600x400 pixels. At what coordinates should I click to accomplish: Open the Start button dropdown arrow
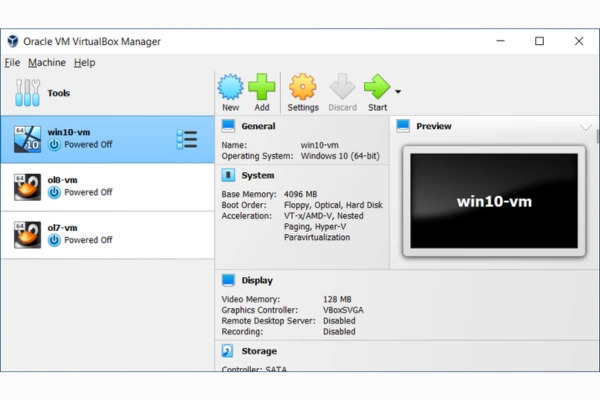pyautogui.click(x=398, y=91)
